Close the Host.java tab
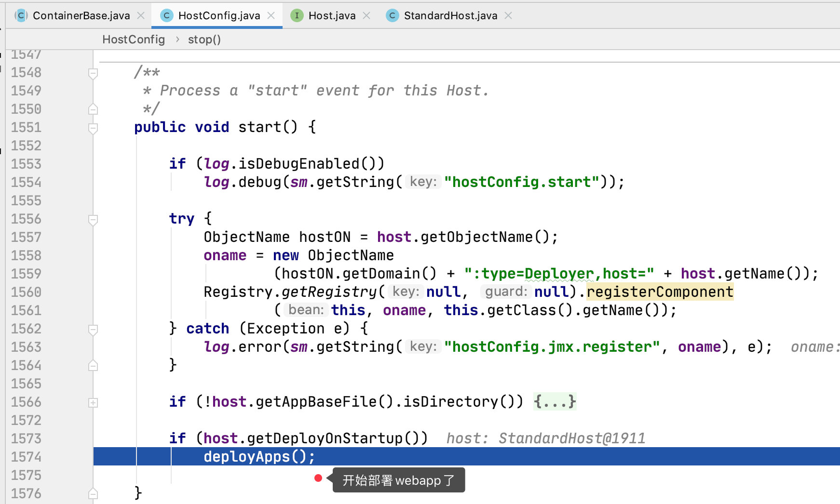 click(x=366, y=15)
